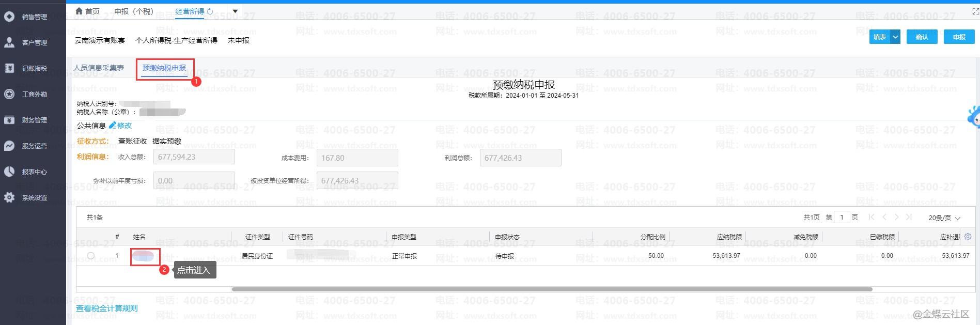The image size is (980, 325).
Task: Click the 申报 button
Action: 959,37
